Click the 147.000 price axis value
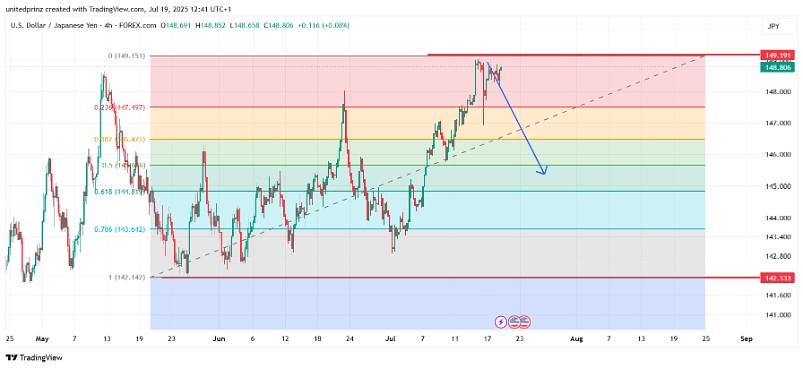This screenshot has width=803, height=368. click(777, 123)
